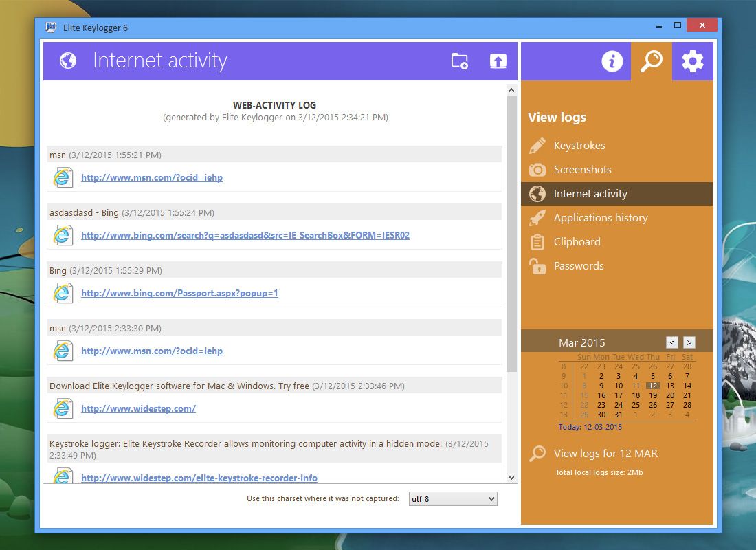Click the clipboard icon in View logs
The width and height of the screenshot is (756, 550).
click(x=537, y=242)
